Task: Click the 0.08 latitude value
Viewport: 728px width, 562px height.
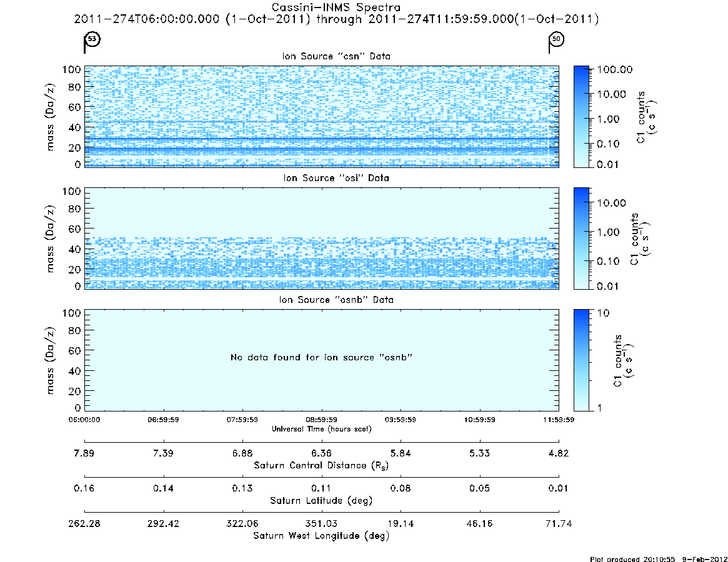Action: [x=400, y=488]
